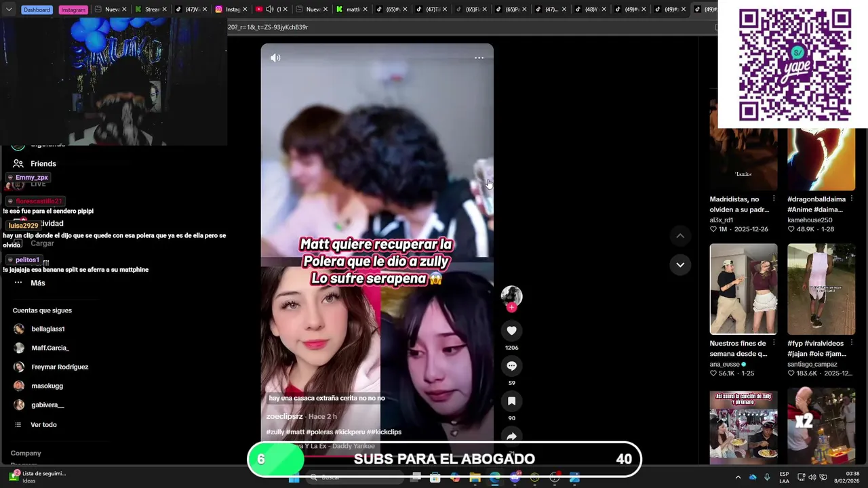Viewport: 868px width, 488px height.
Task: Open santiago_campaz username link
Action: (x=812, y=364)
